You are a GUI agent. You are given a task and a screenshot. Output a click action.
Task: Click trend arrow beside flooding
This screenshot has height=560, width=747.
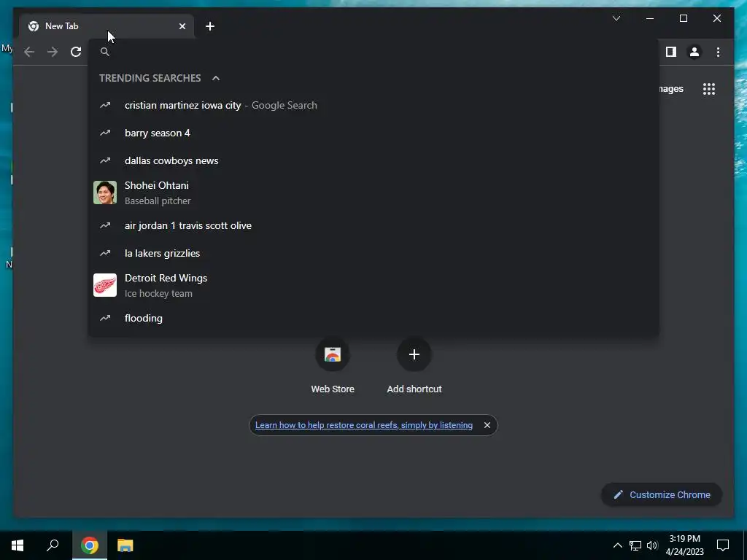point(105,318)
